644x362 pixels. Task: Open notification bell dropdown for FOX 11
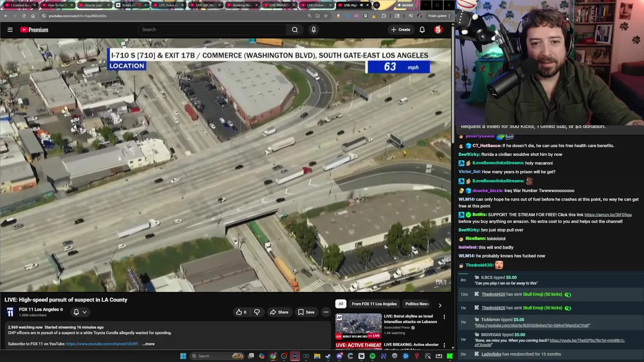point(80,312)
